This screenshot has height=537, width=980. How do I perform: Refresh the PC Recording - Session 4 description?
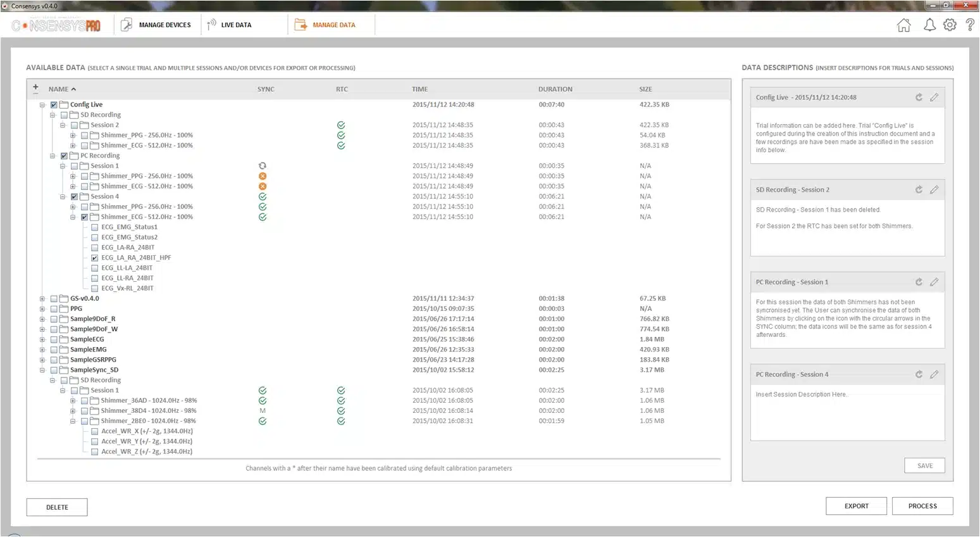point(919,375)
